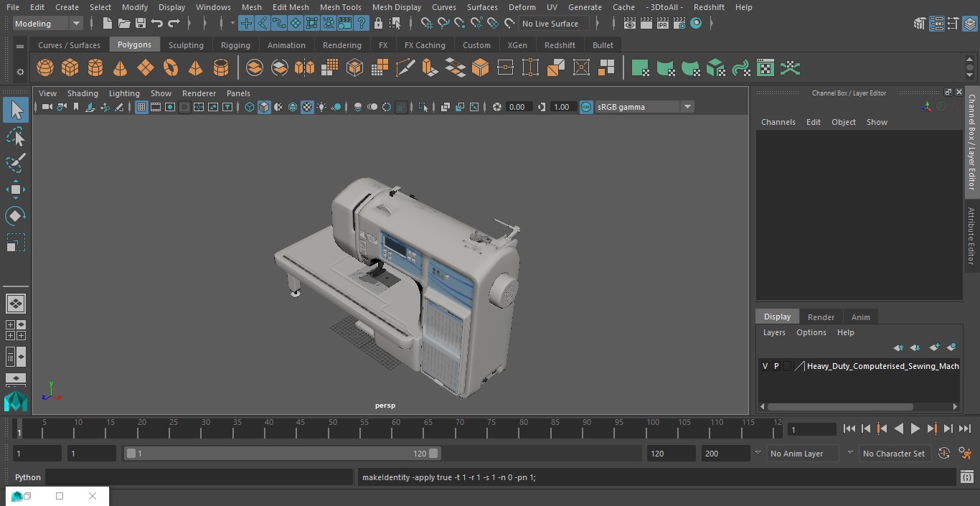Open the Layers menu in Layer Editor
Screen dimensions: 980x506
pos(774,332)
